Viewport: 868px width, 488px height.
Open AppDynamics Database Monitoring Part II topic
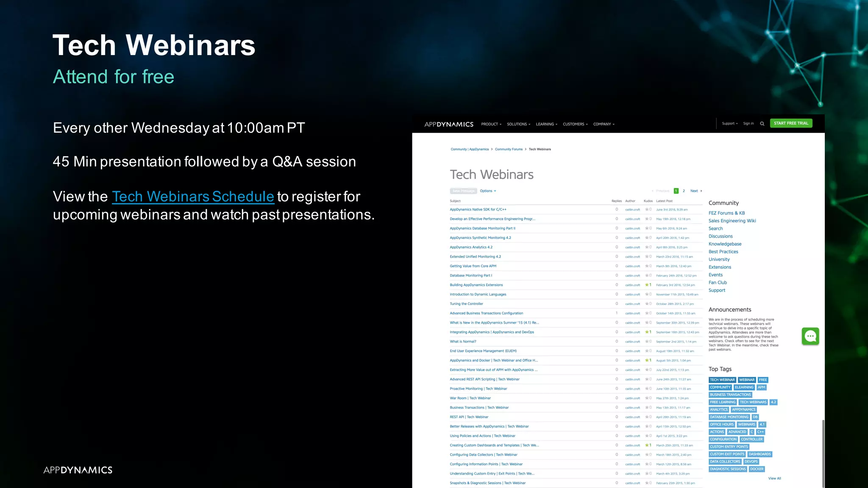point(483,228)
